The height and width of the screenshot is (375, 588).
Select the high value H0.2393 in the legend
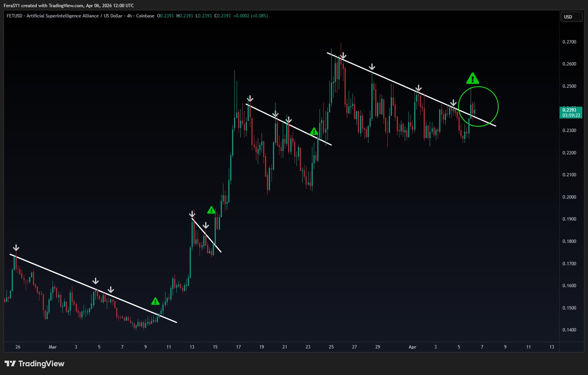[x=185, y=16]
